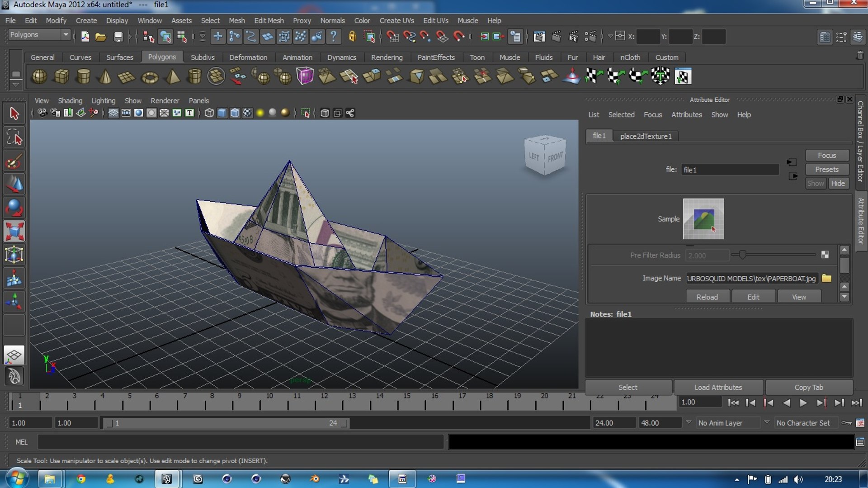Click the Load Attributes button

click(x=718, y=387)
